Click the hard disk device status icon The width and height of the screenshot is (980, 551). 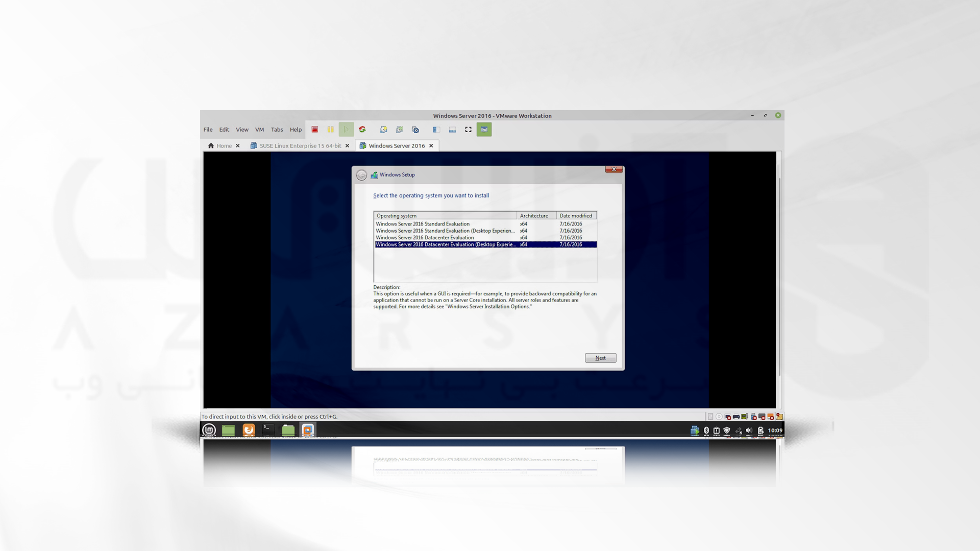[710, 416]
